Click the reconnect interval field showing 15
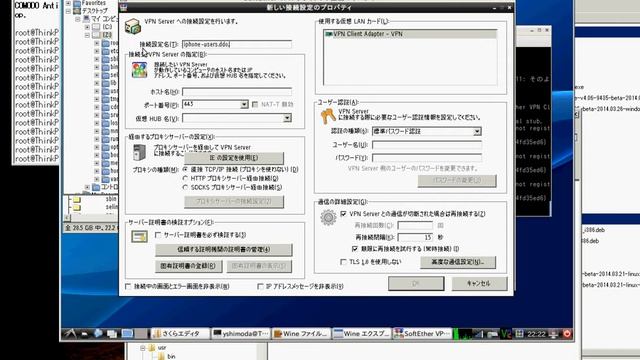640x360 pixels. (x=415, y=237)
